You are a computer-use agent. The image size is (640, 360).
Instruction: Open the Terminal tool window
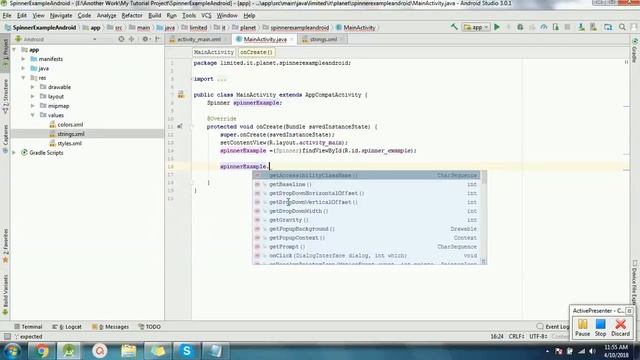click(x=28, y=327)
